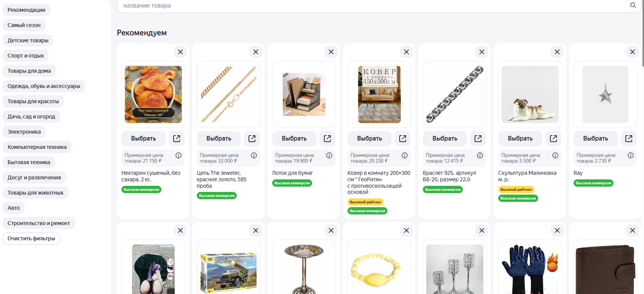Select the Рекомендации filter

click(x=27, y=10)
